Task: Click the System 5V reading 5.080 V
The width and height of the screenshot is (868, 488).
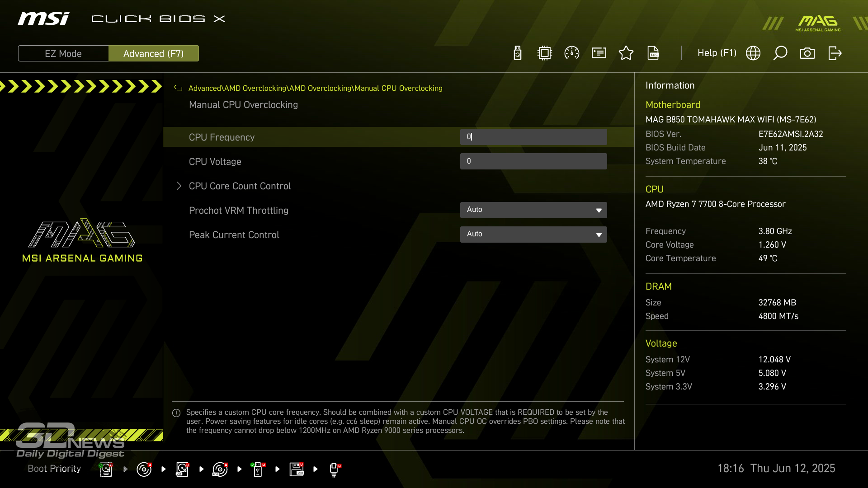Action: coord(772,373)
